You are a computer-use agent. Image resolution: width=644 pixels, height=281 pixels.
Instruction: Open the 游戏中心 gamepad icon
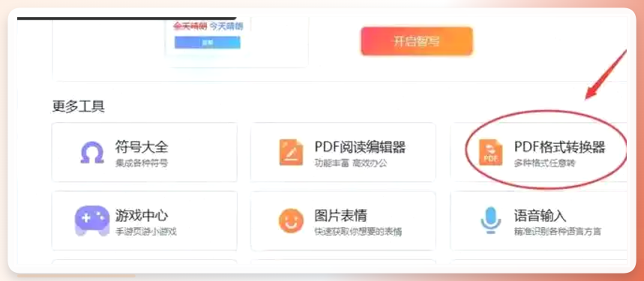[x=92, y=221]
